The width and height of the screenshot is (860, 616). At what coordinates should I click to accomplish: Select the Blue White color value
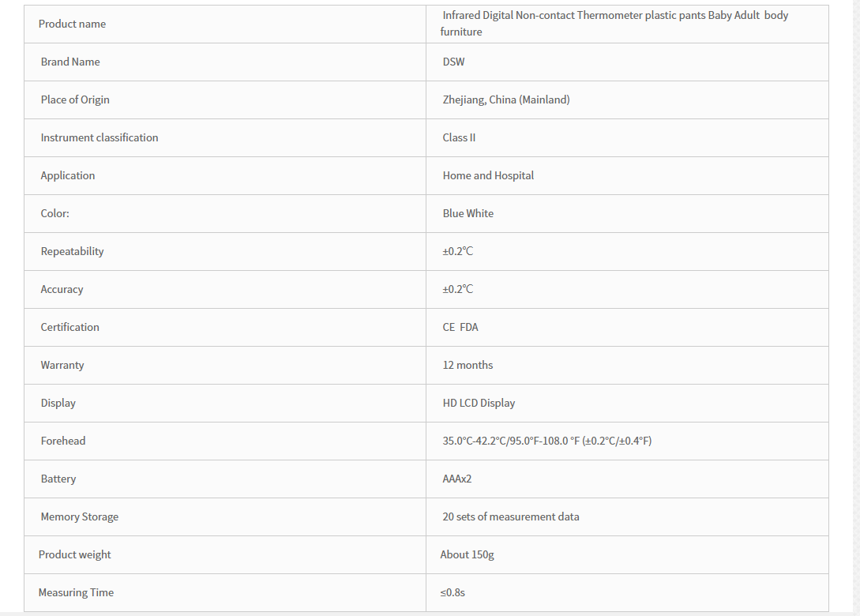pyautogui.click(x=468, y=213)
